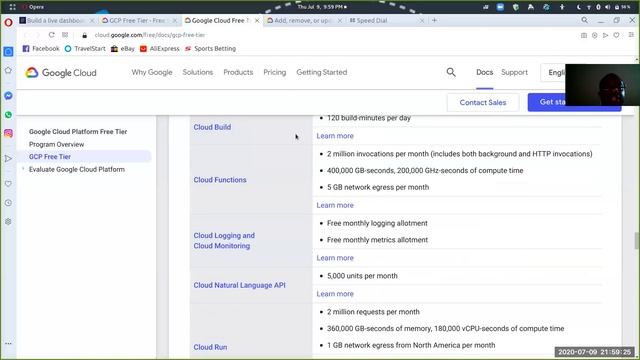Open Activities grid icon in top panel
Viewport: 640px width, 360px height.
coord(12,7)
